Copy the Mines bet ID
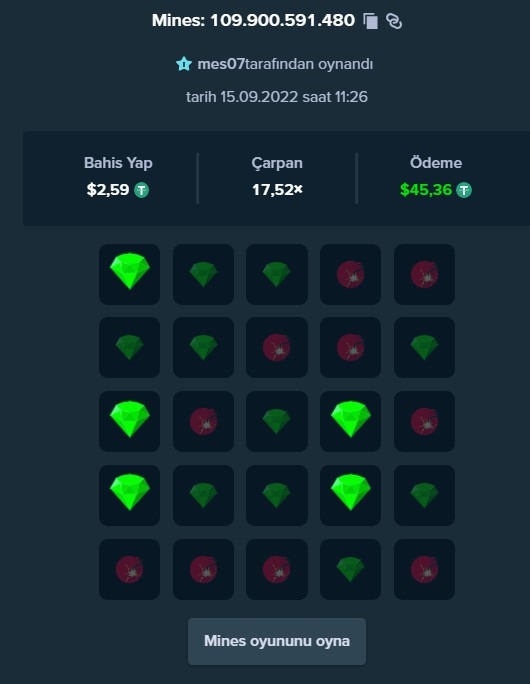Image resolution: width=530 pixels, height=684 pixels. pos(370,21)
